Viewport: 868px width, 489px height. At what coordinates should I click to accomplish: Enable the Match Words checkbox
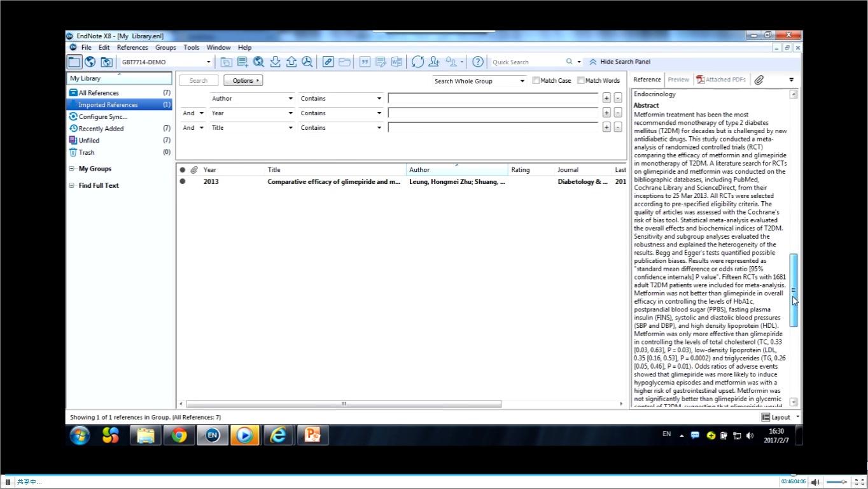(x=581, y=81)
